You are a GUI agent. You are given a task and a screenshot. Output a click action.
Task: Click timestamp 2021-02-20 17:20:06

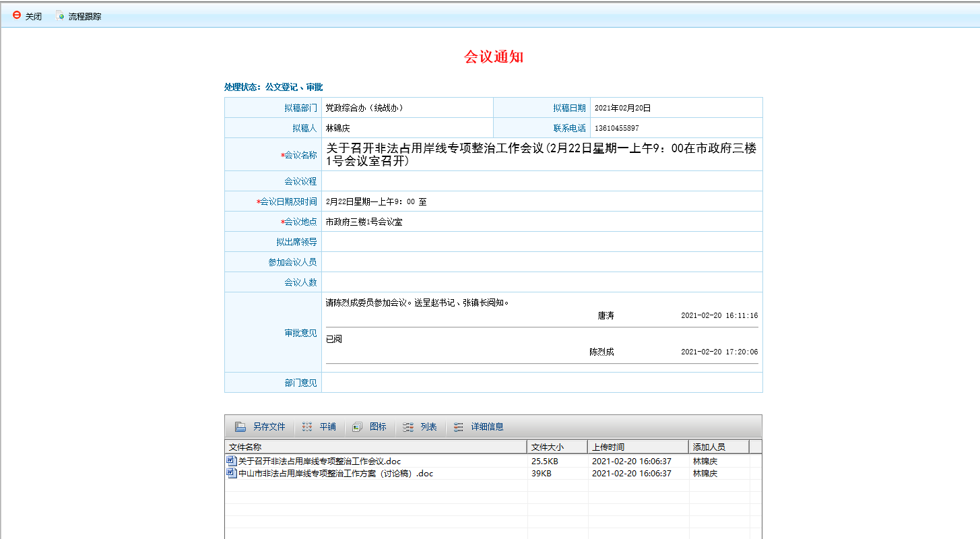[x=719, y=352]
